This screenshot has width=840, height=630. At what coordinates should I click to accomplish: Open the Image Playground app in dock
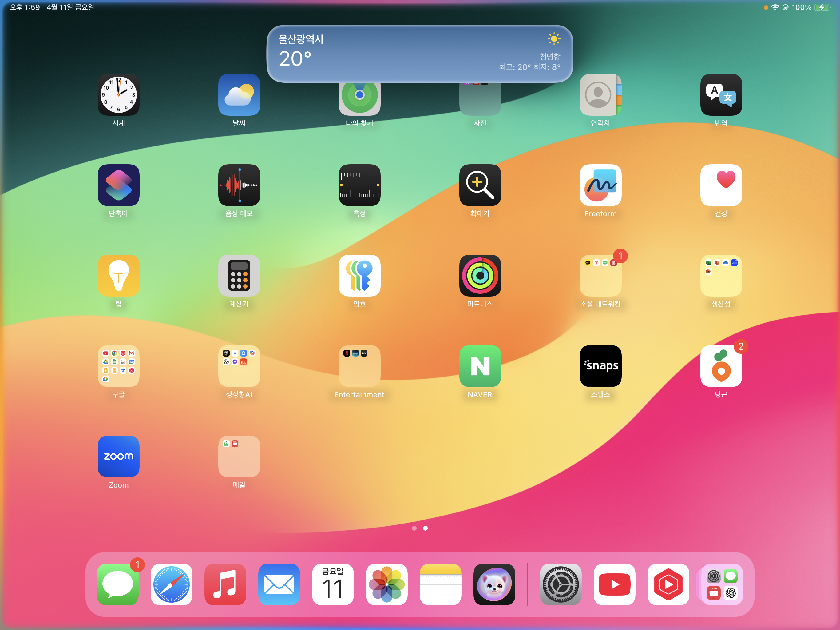(494, 584)
